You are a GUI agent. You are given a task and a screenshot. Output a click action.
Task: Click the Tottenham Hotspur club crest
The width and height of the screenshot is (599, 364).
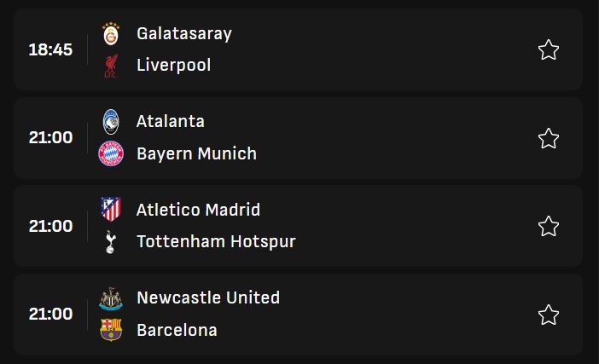(111, 242)
